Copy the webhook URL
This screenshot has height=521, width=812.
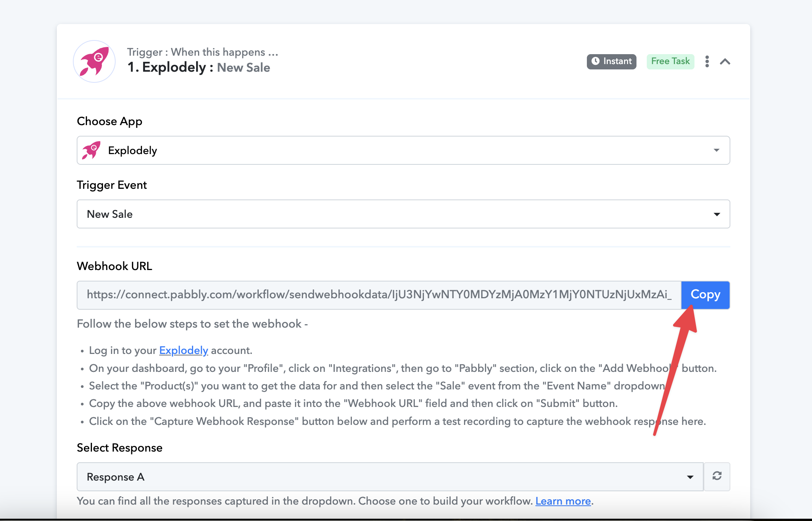[705, 295]
